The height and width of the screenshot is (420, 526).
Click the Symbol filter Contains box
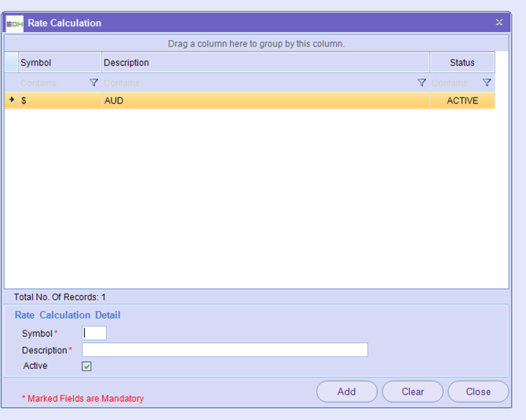(52, 82)
